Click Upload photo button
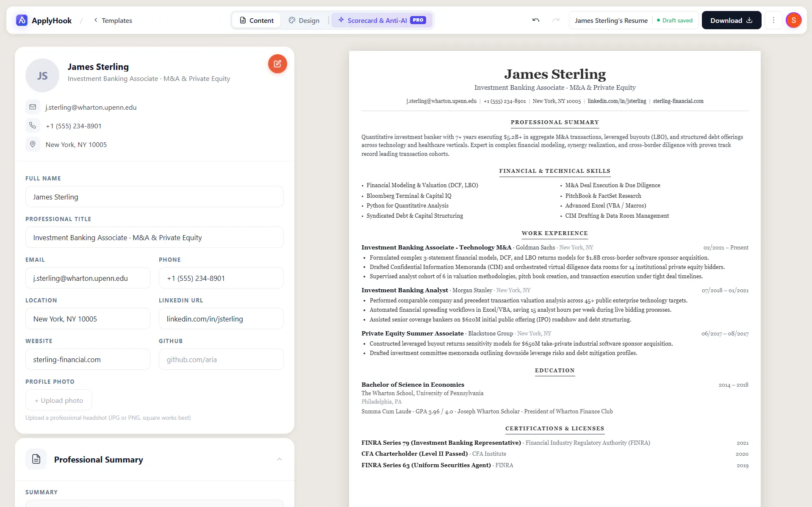Screen dimensions: 812x507 point(58,400)
